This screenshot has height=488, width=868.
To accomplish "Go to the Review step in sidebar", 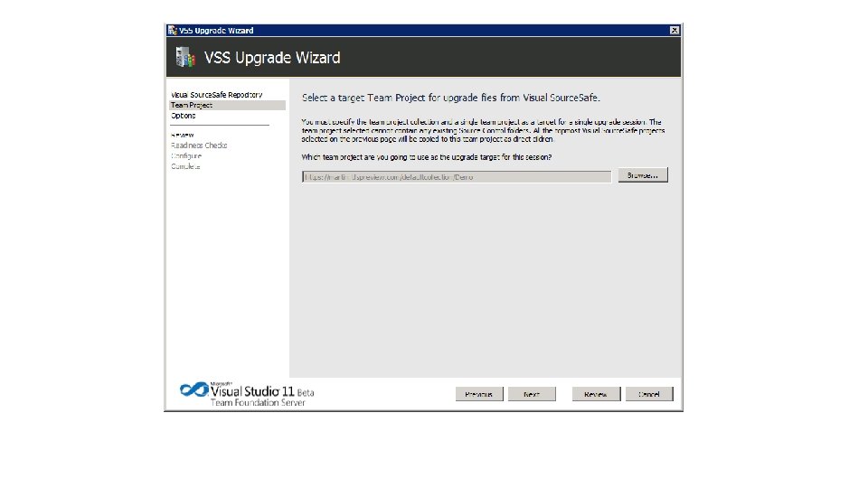I will click(x=182, y=135).
